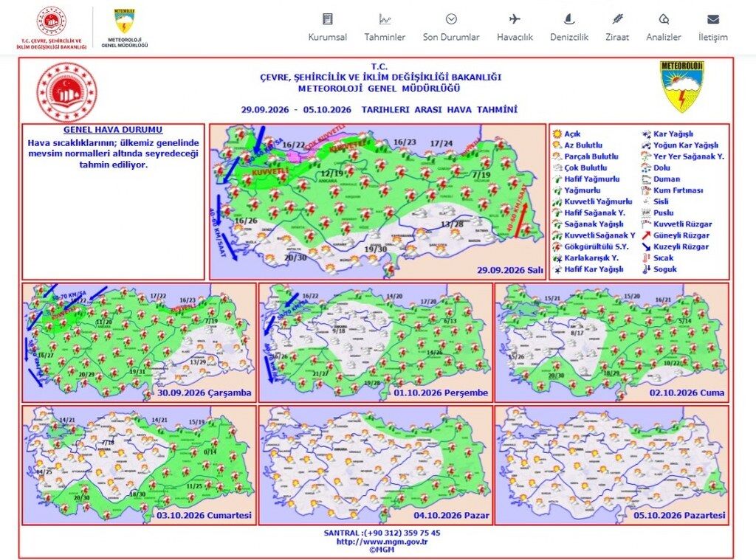Click the Tahminler chart icon
The width and height of the screenshot is (756, 560).
(x=385, y=19)
